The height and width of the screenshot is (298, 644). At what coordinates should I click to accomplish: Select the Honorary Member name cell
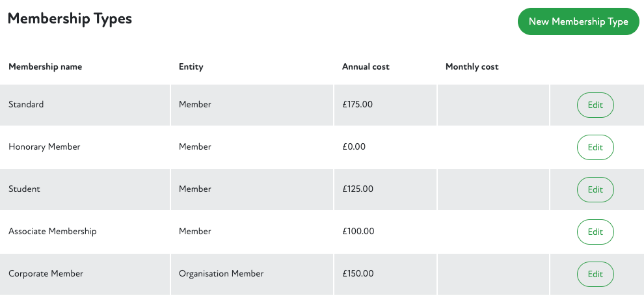click(44, 146)
